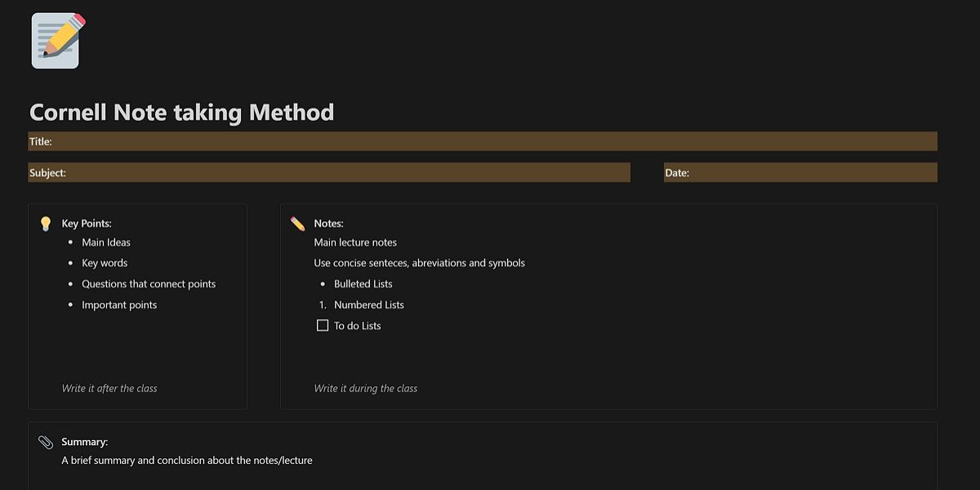Click the pencil icon next to Notes

(299, 221)
